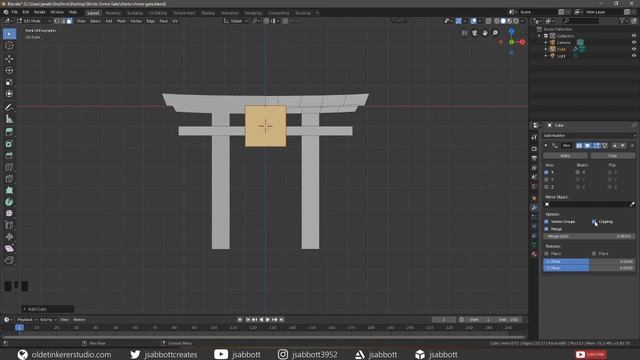Select the Transform tool
The image size is (640, 360).
(x=9, y=94)
